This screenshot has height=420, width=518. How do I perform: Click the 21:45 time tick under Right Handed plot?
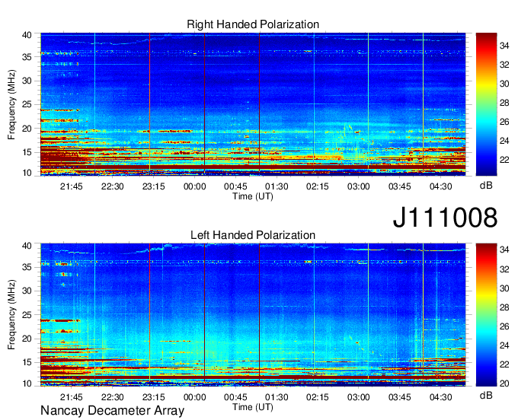pos(72,186)
